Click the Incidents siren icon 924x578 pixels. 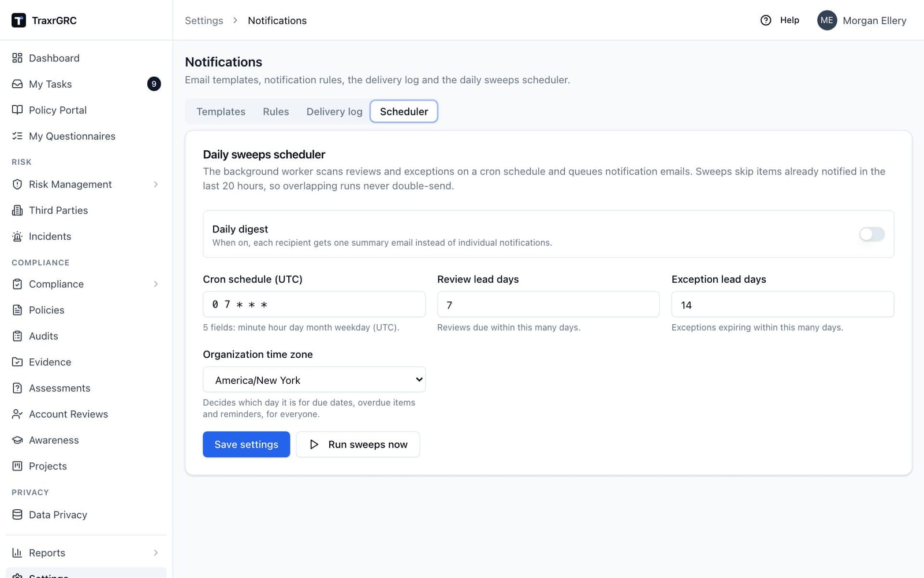coord(17,236)
